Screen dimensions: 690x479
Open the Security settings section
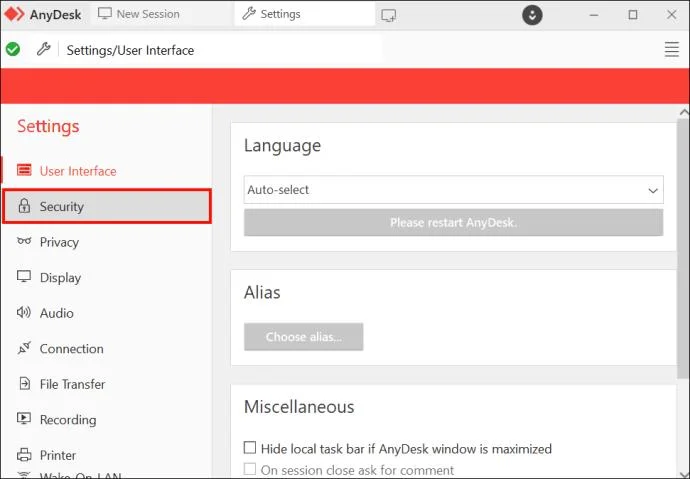106,206
